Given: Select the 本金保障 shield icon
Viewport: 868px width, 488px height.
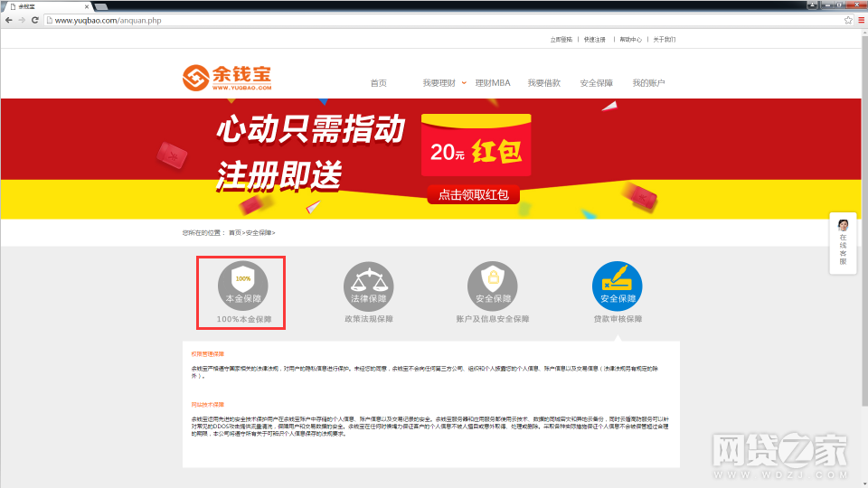Looking at the screenshot, I should 242,286.
